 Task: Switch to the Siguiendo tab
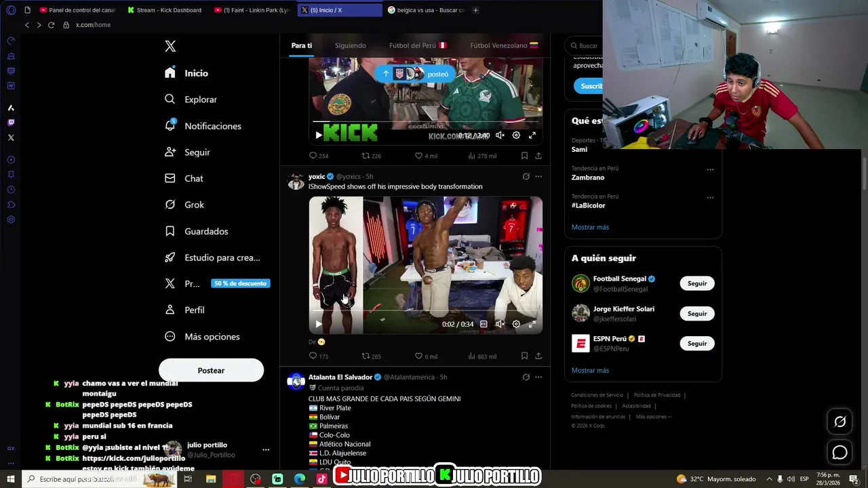coord(350,45)
